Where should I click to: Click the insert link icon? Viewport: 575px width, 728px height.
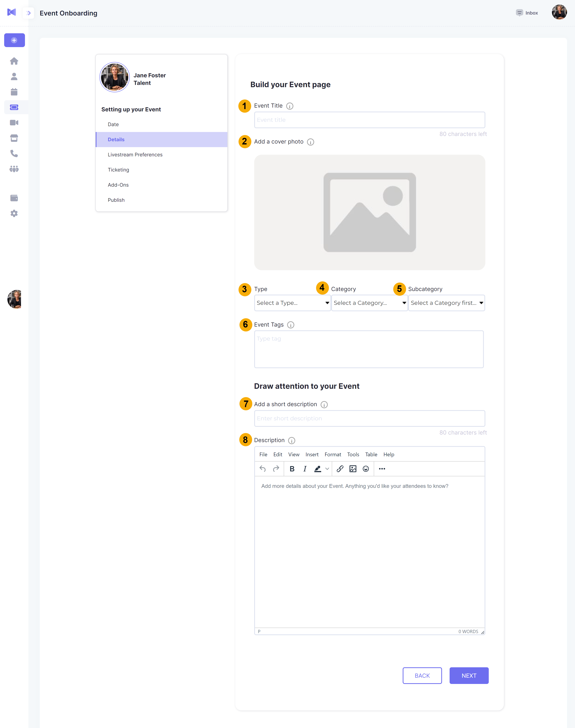click(x=340, y=469)
